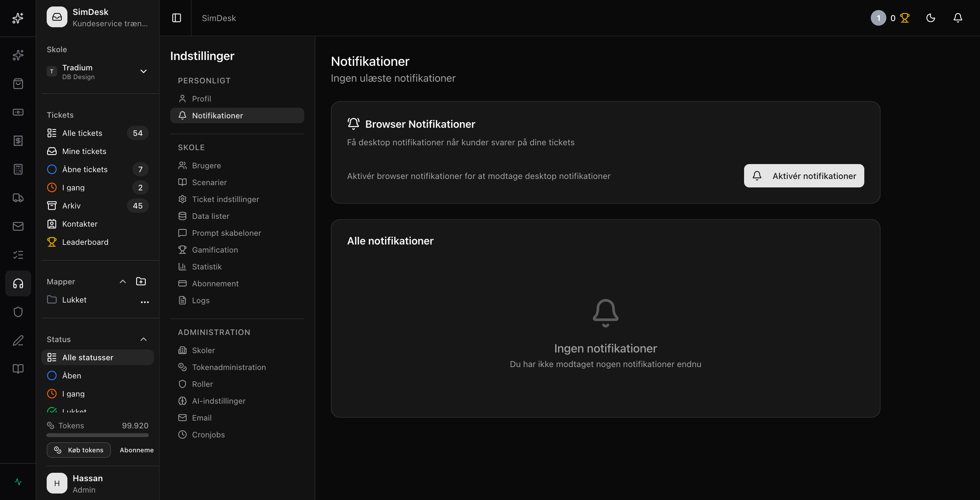Viewport: 980px width, 500px height.
Task: Select the headset support icon in left rail
Action: pos(18,283)
